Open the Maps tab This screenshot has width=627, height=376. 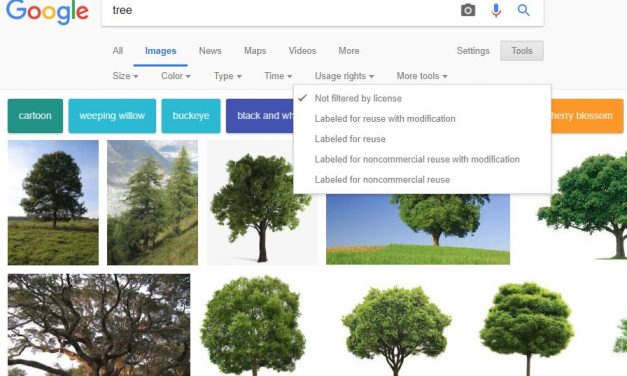pos(255,51)
